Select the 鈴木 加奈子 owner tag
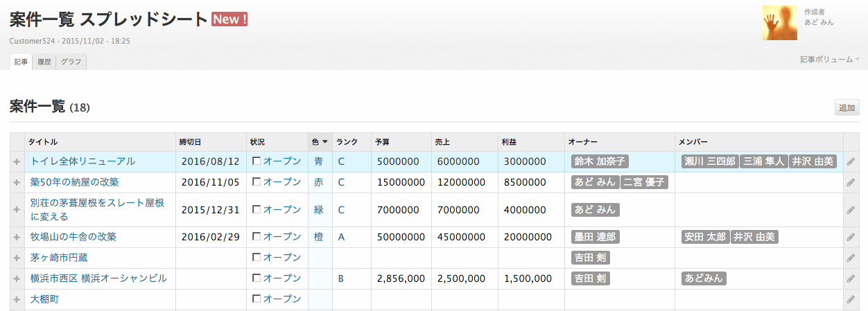The image size is (868, 311). coord(599,161)
